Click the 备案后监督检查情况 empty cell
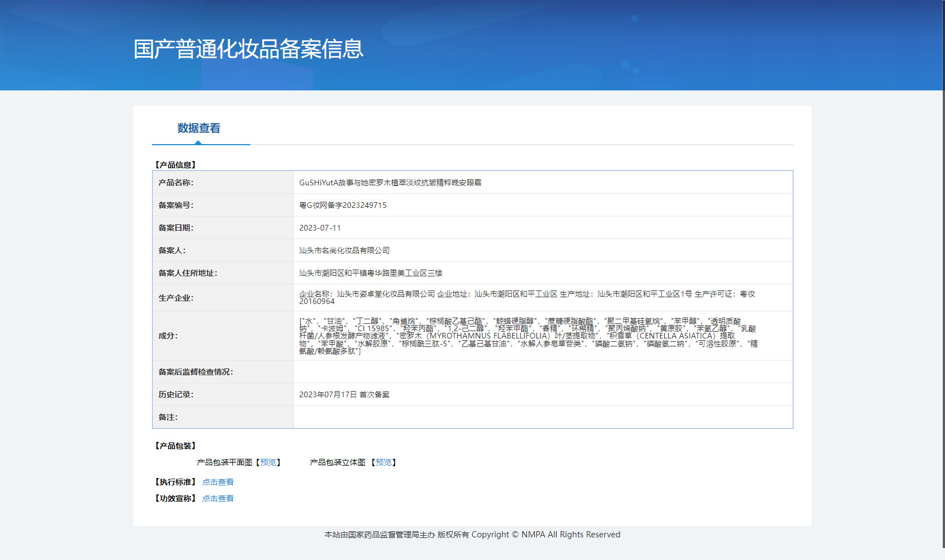The height and width of the screenshot is (560, 945). 543,372
